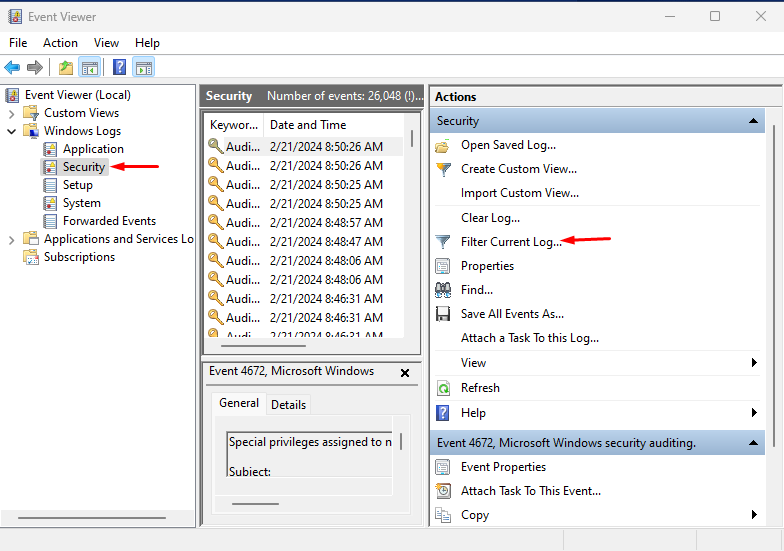Open the Action menu
784x551 pixels.
click(60, 43)
